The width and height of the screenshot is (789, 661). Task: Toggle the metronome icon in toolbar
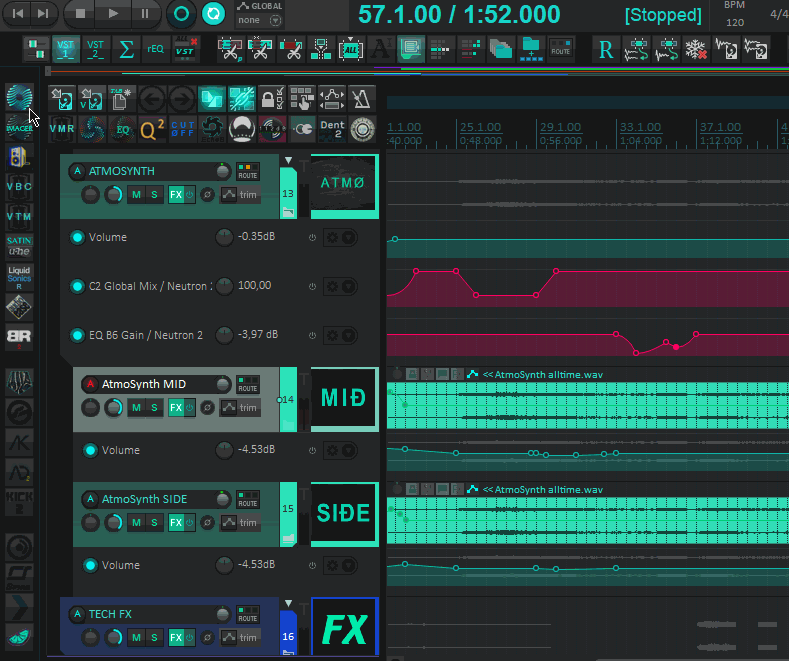(361, 98)
